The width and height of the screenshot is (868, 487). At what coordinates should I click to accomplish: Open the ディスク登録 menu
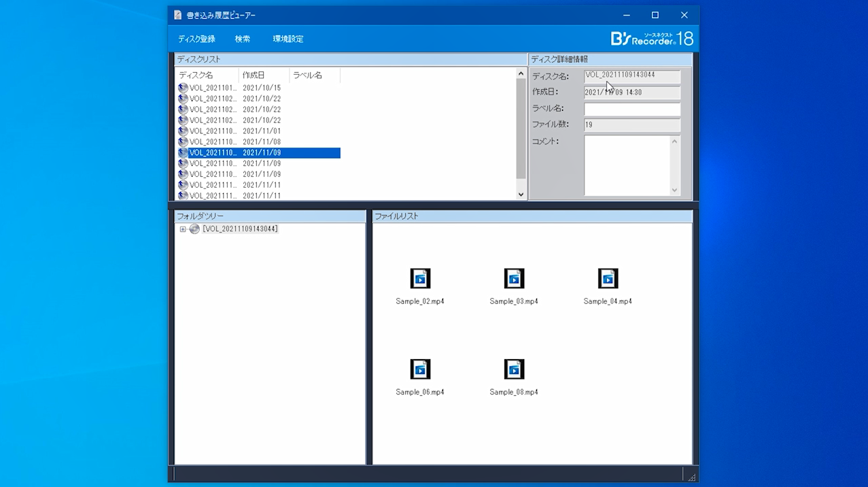(196, 39)
